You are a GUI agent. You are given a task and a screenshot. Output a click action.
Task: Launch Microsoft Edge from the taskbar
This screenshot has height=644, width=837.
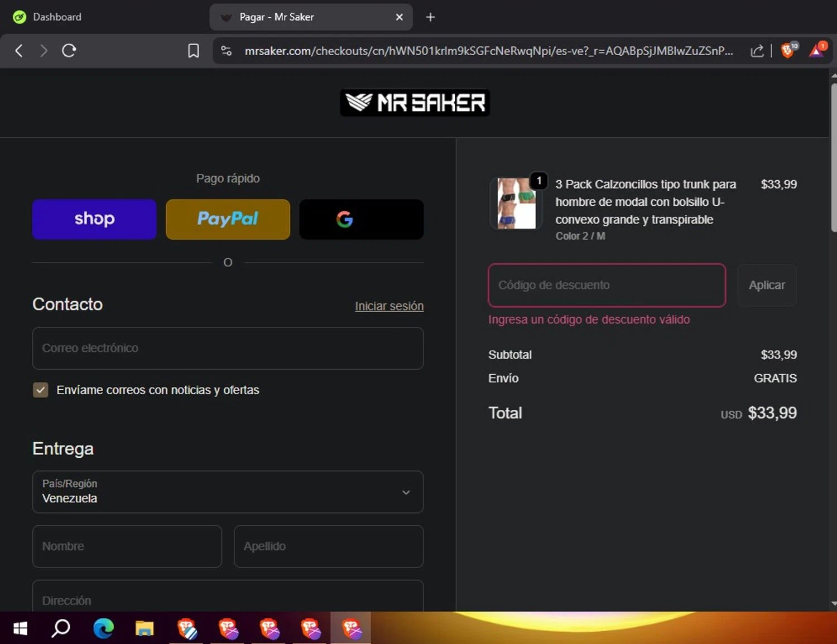103,628
